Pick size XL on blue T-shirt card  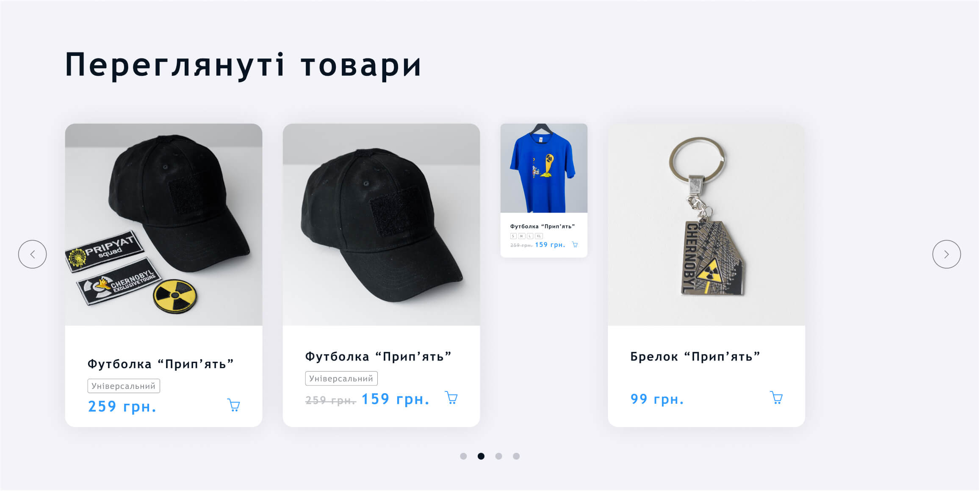pos(539,236)
